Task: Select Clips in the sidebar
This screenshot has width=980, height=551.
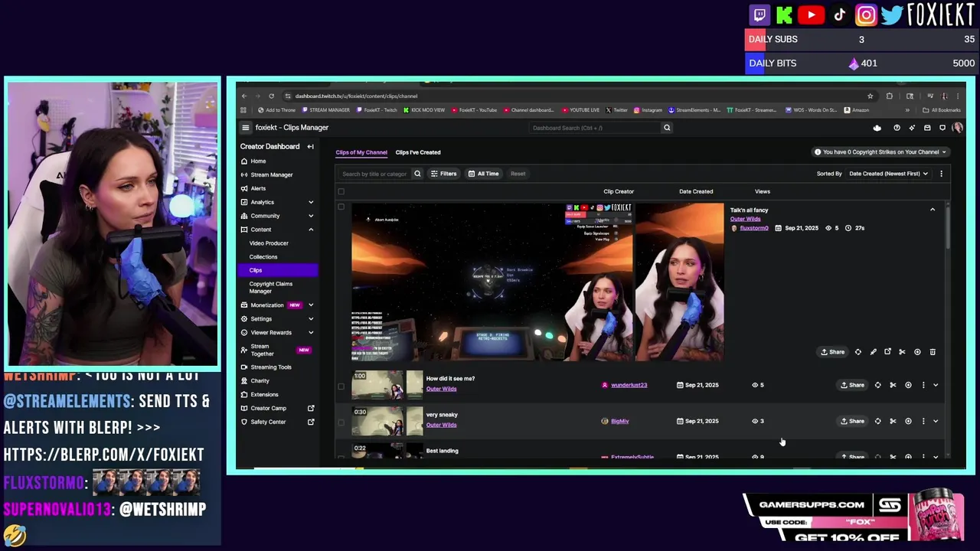Action: pos(277,270)
